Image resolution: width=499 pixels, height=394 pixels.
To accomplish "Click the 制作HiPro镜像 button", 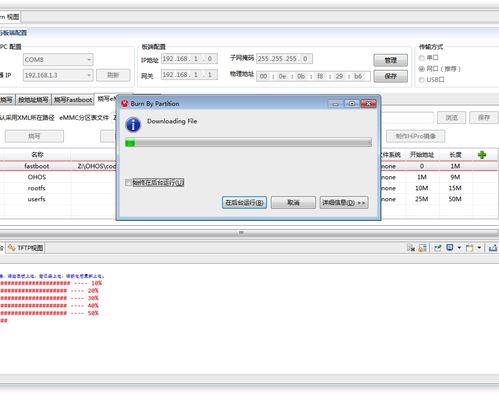I will 416,136.
